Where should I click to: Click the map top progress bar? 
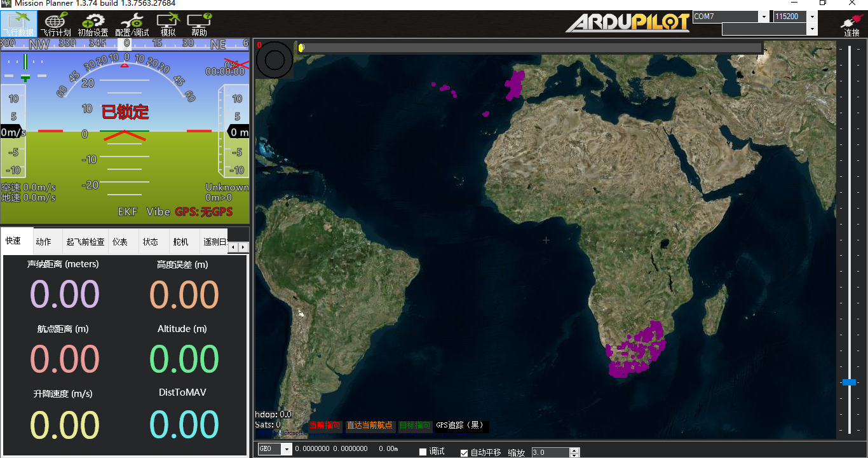click(529, 48)
